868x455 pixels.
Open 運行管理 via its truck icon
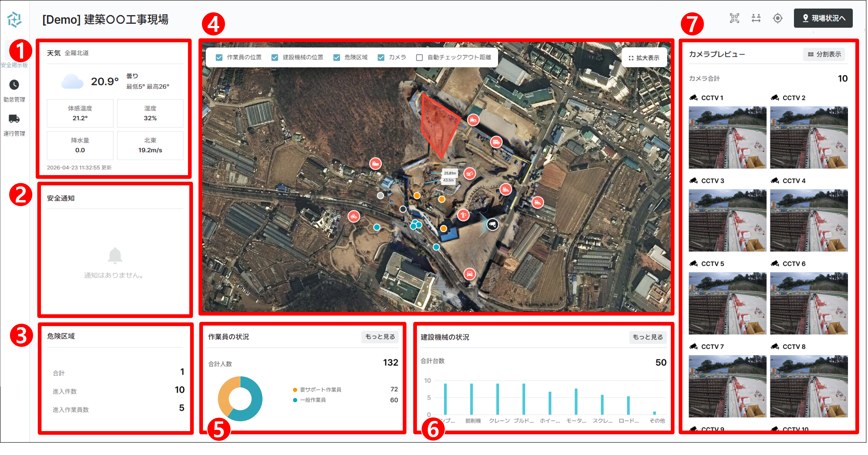(x=14, y=119)
